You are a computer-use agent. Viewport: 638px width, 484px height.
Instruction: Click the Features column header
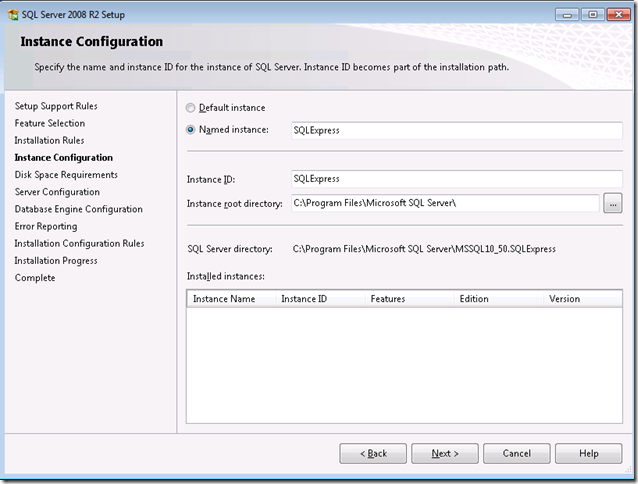(409, 299)
